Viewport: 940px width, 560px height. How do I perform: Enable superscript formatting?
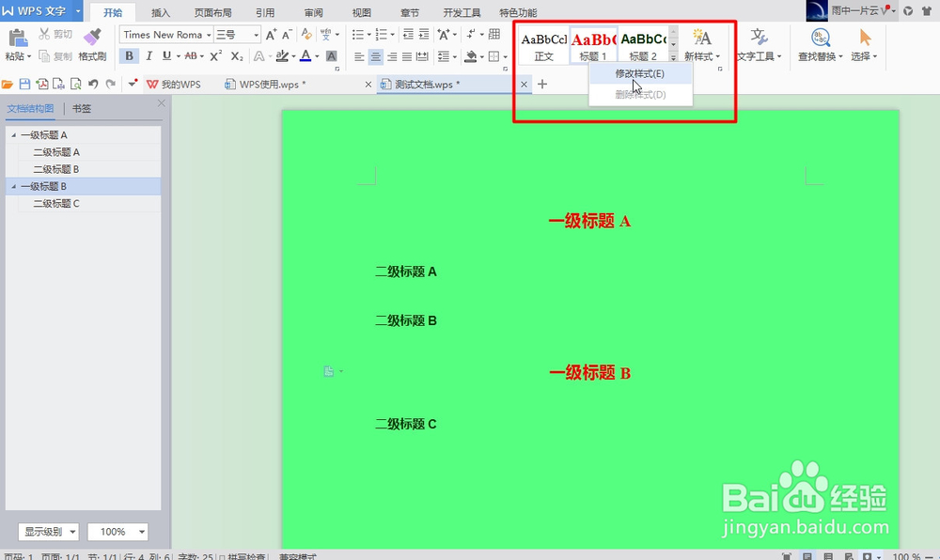click(213, 55)
